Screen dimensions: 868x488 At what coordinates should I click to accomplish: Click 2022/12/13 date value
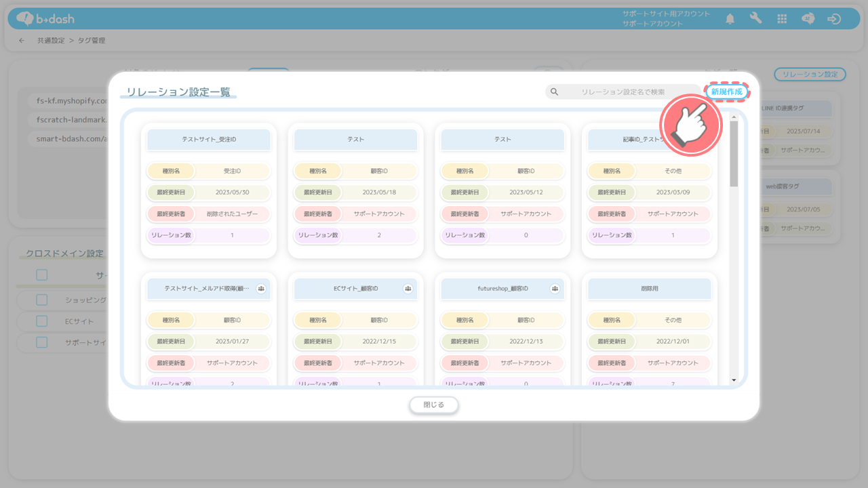click(526, 342)
